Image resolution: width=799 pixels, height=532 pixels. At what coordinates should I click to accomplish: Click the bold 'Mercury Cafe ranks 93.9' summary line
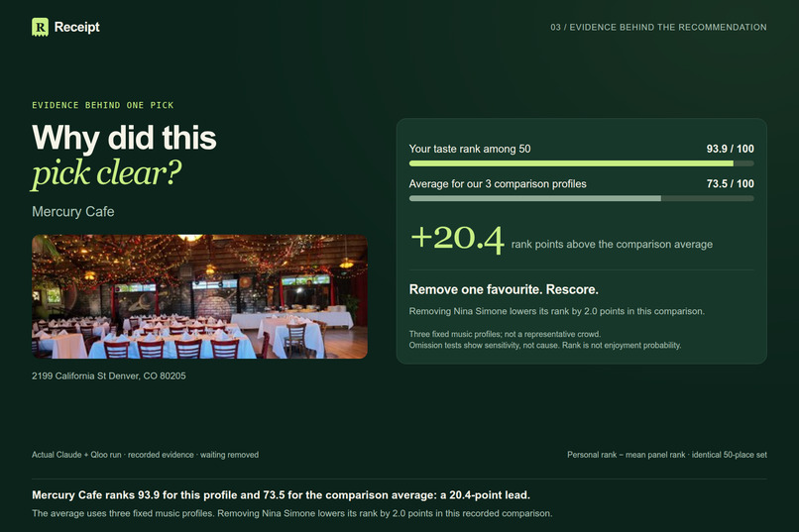click(281, 494)
